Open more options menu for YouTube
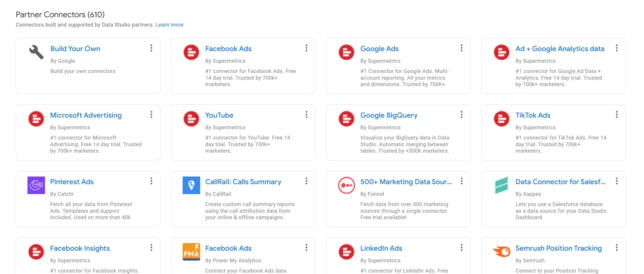Viewport: 644px width, 274px height. click(x=307, y=114)
